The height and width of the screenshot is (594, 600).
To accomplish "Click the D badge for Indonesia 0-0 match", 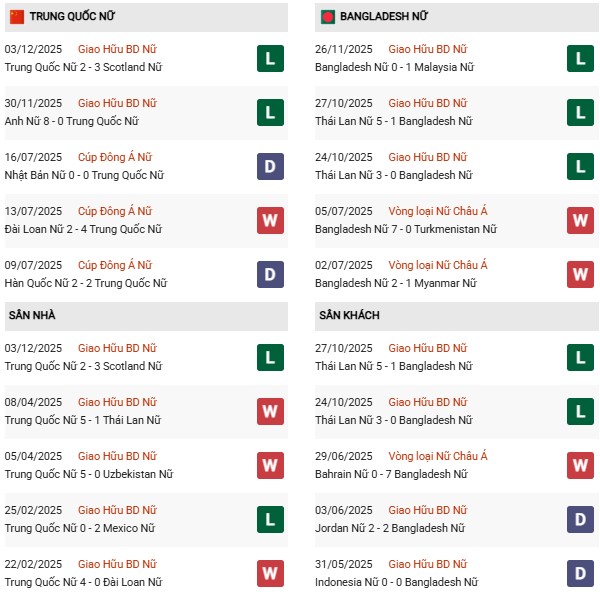I will tap(580, 573).
